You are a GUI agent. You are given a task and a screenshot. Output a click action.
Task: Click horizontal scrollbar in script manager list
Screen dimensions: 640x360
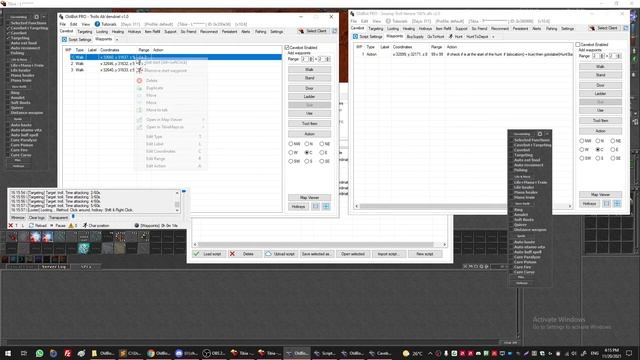(x=320, y=244)
